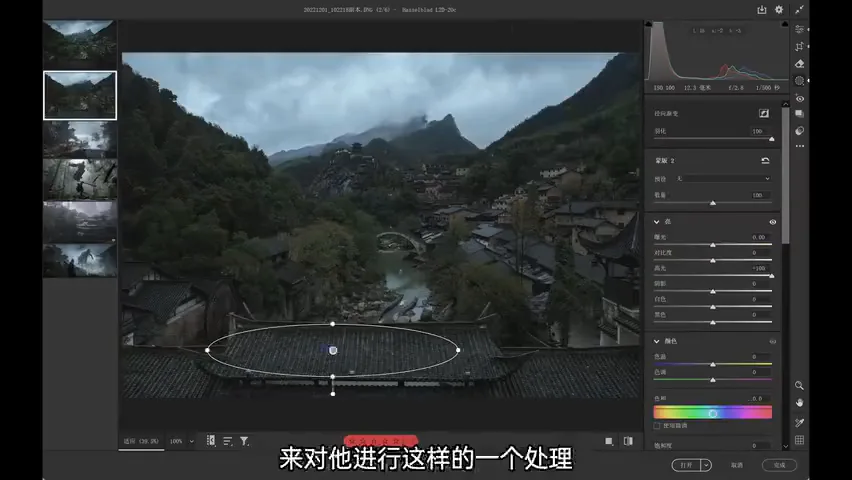The width and height of the screenshot is (852, 480).
Task: Click the feather slider track
Action: [x=713, y=139]
